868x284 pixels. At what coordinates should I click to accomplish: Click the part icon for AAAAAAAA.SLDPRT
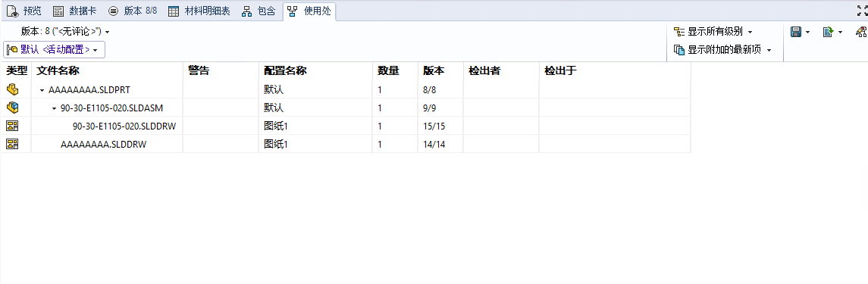[x=12, y=89]
